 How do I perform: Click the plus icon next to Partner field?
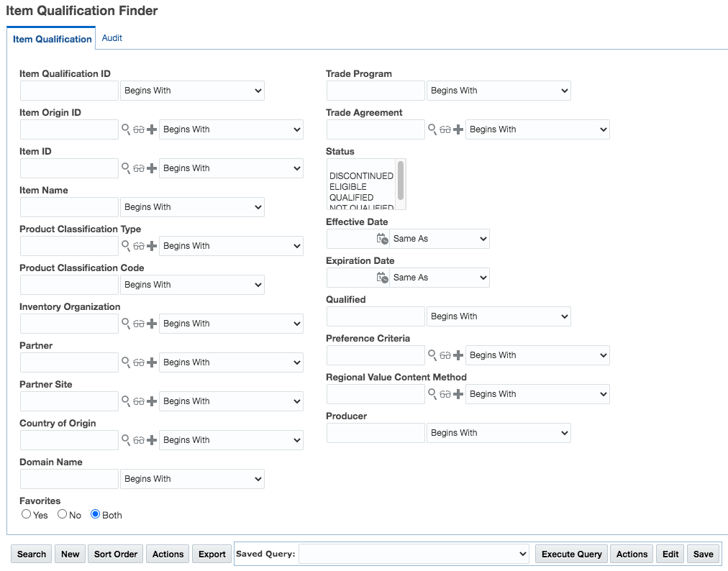click(152, 362)
